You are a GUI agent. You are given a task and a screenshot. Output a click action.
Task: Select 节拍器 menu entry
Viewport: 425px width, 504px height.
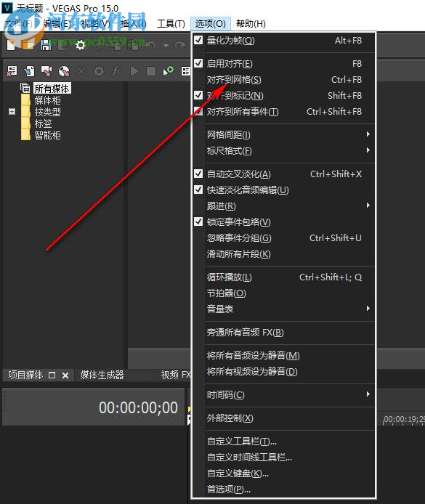[x=284, y=293]
